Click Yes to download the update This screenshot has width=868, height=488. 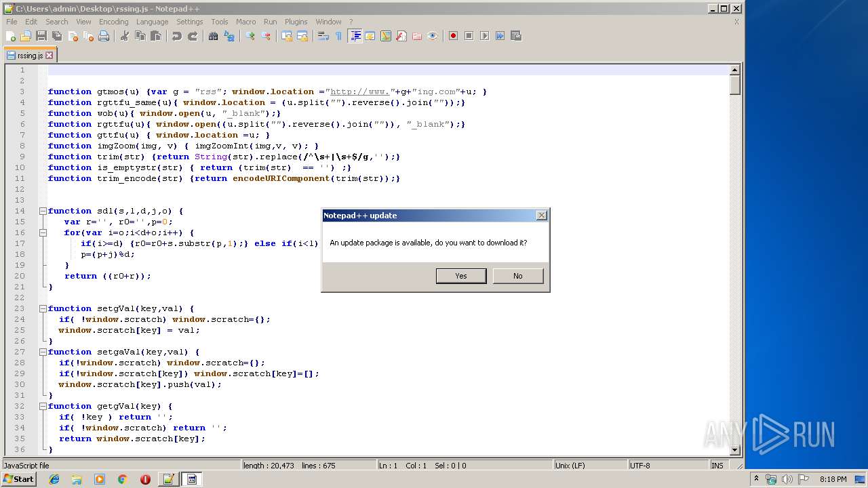(x=461, y=276)
